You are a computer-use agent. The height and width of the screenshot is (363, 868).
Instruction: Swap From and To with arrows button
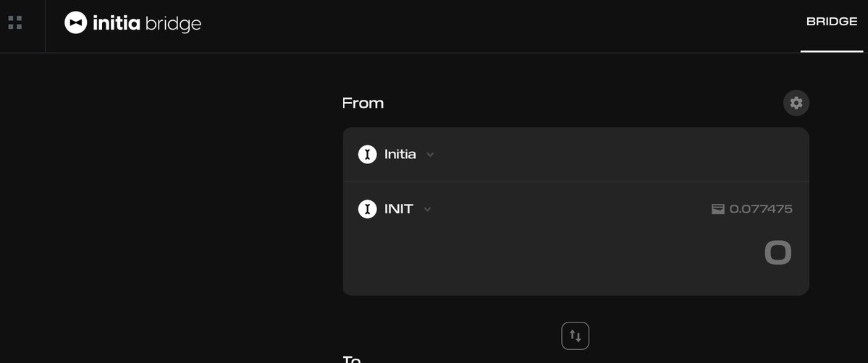click(575, 336)
